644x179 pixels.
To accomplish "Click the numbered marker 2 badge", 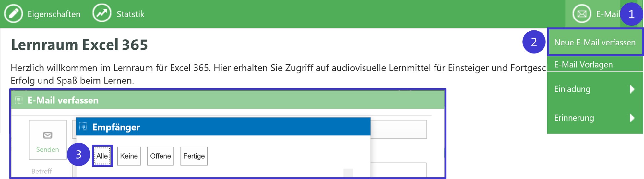I will (x=534, y=42).
